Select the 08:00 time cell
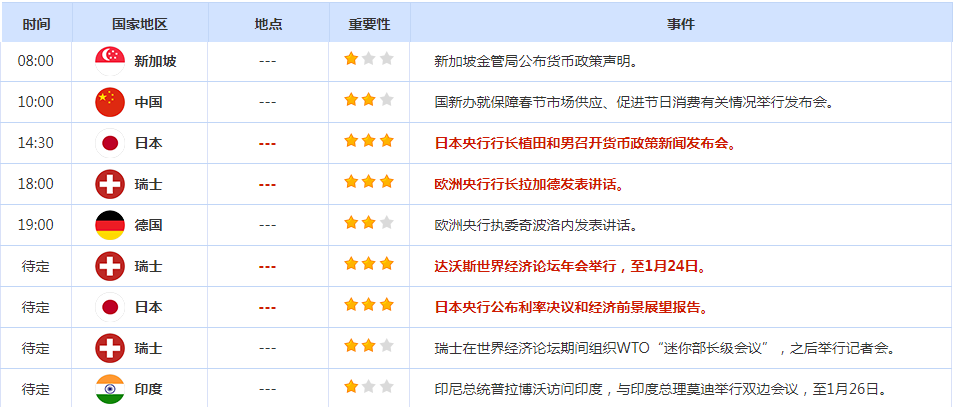 tap(35, 61)
